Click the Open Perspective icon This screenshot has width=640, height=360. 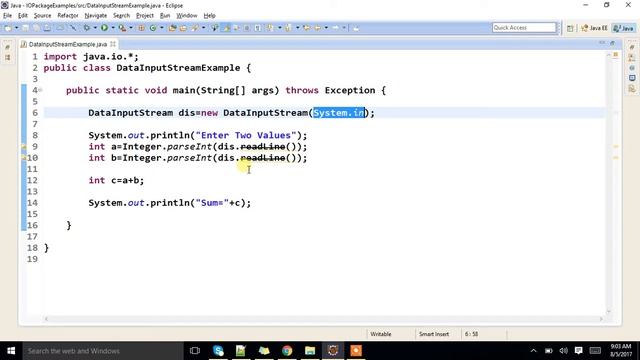click(x=570, y=28)
